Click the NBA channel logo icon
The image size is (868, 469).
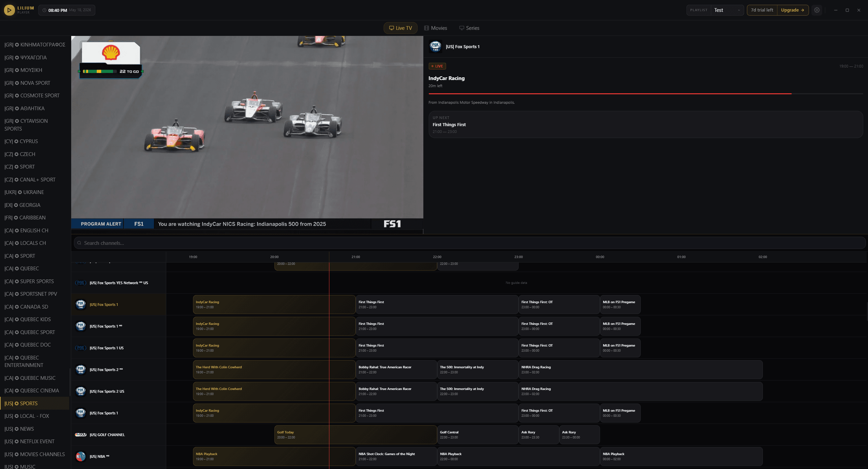81,456
